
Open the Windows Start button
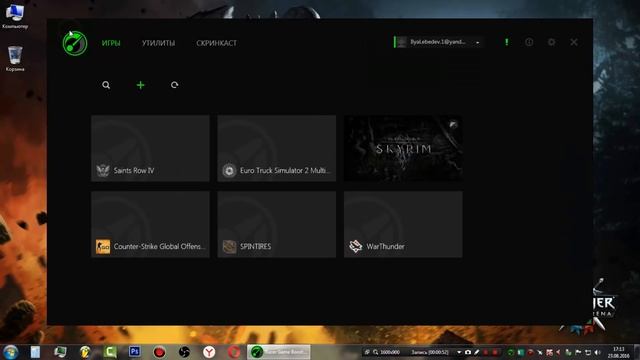[10, 352]
